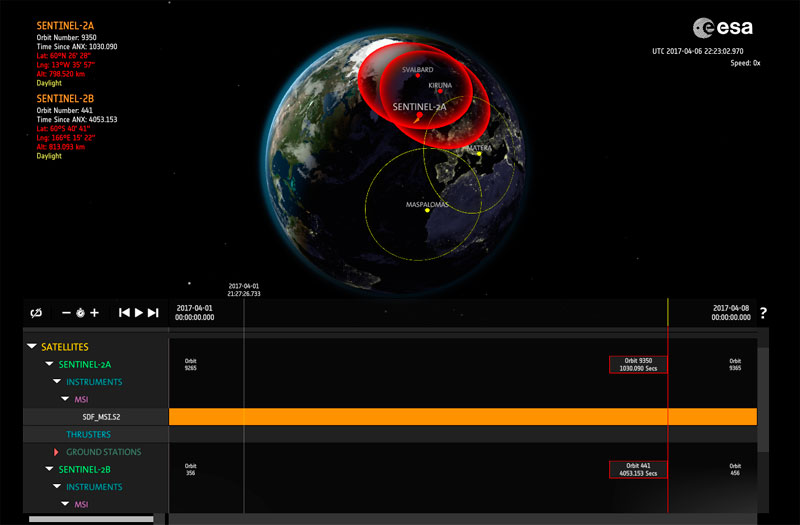This screenshot has width=800, height=525.
Task: Skip to timeline end
Action: 153,313
